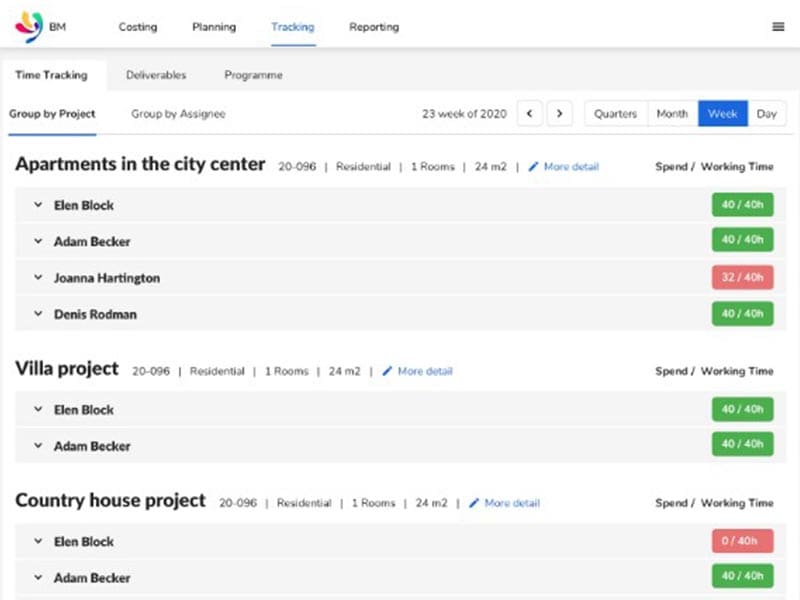
Task: Click the Country house project title
Action: (x=110, y=501)
